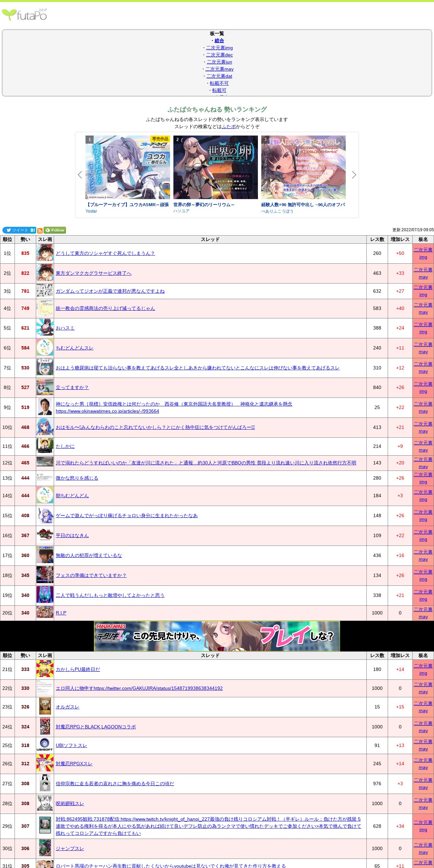Open the 二次元裏dec board link

click(219, 55)
